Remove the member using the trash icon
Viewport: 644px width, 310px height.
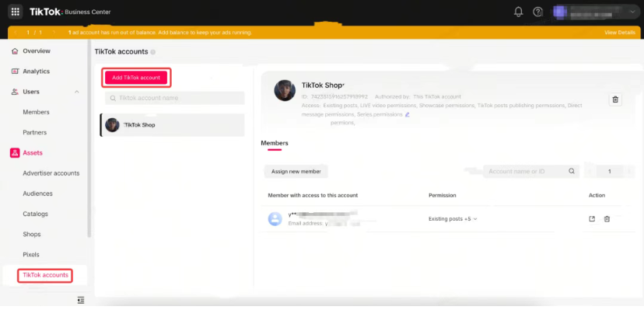[x=607, y=219]
